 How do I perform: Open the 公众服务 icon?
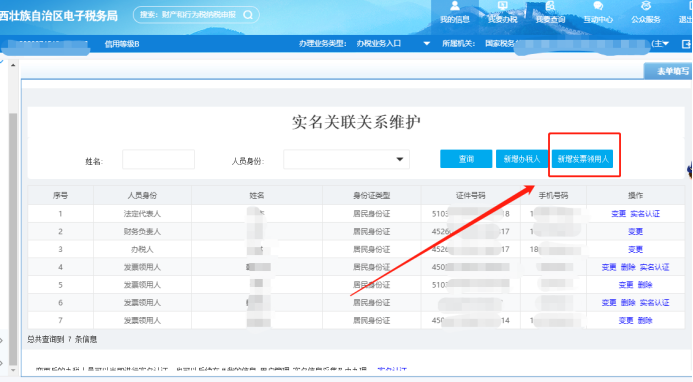tap(646, 6)
